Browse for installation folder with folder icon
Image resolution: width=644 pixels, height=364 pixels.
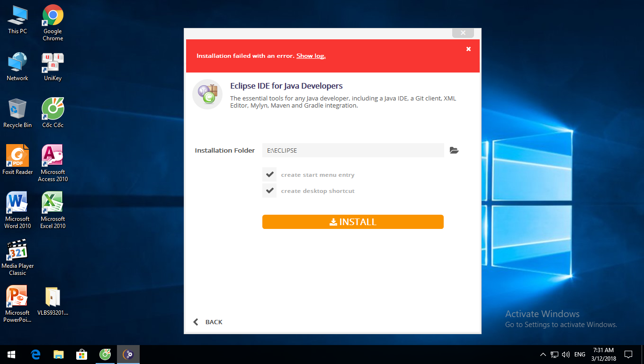tap(454, 150)
